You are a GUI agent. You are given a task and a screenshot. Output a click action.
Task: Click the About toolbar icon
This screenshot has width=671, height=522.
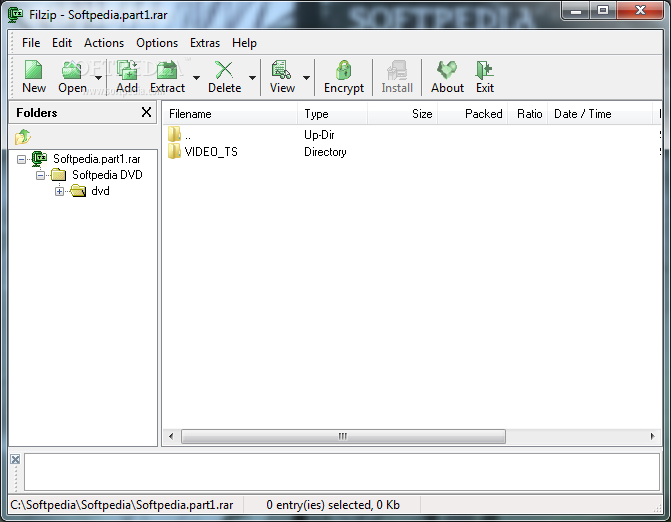[x=447, y=70]
